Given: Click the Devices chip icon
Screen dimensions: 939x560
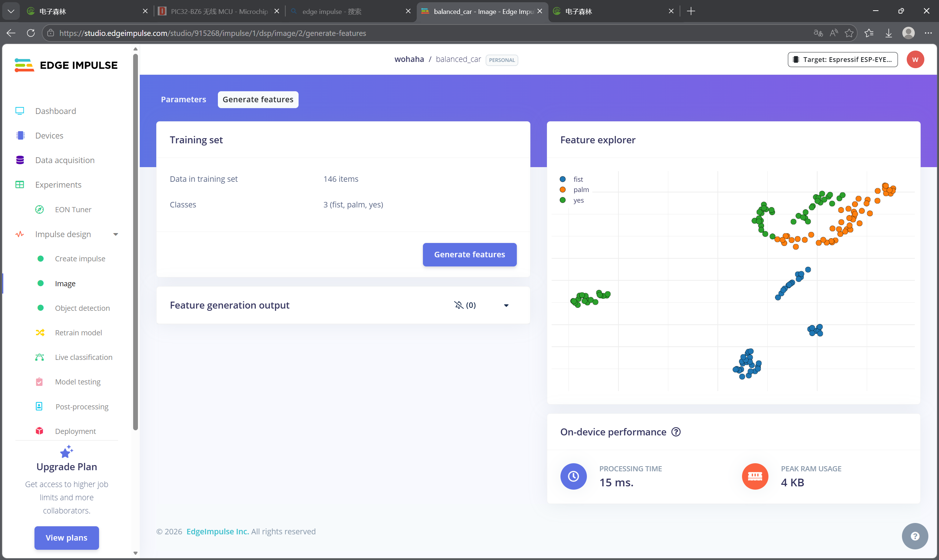Looking at the screenshot, I should pyautogui.click(x=21, y=136).
